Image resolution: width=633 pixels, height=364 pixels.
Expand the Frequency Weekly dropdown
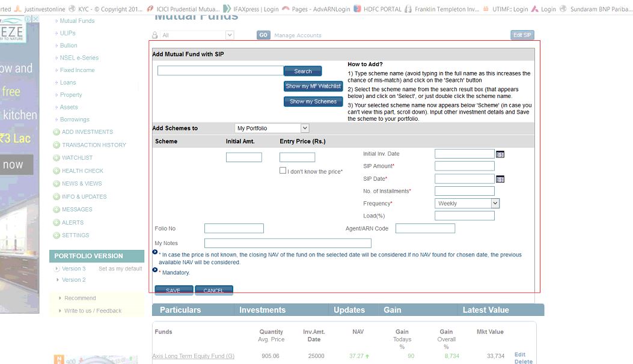495,204
